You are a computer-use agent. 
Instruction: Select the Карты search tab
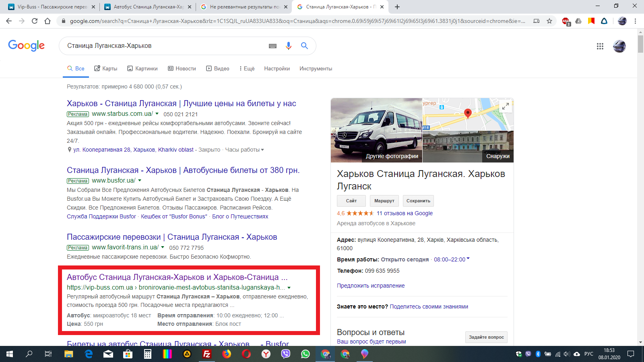click(x=106, y=68)
